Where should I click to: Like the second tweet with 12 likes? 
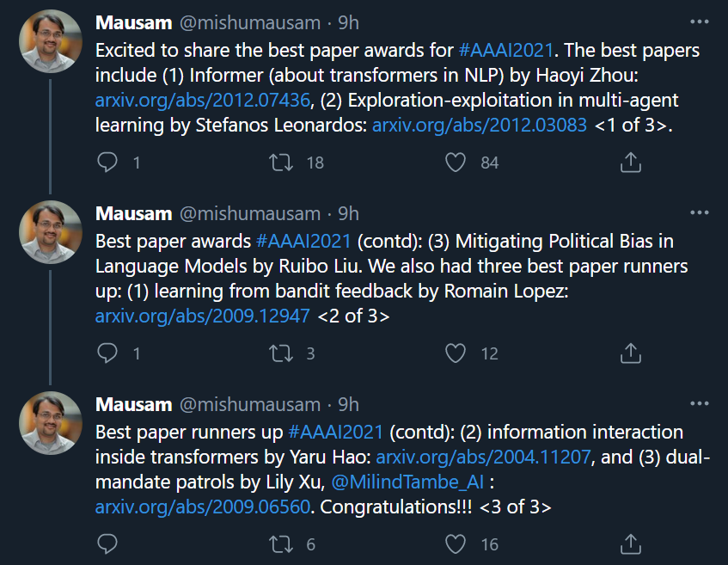coord(456,353)
